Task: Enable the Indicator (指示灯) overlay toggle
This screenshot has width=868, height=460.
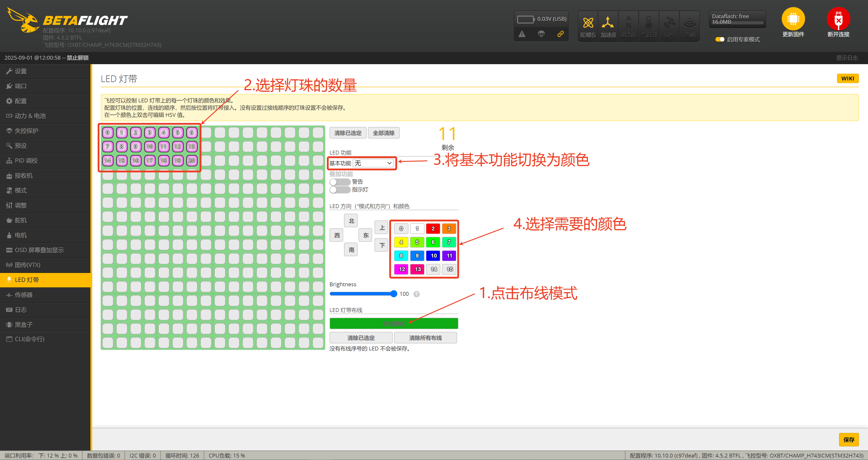Action: click(x=340, y=190)
